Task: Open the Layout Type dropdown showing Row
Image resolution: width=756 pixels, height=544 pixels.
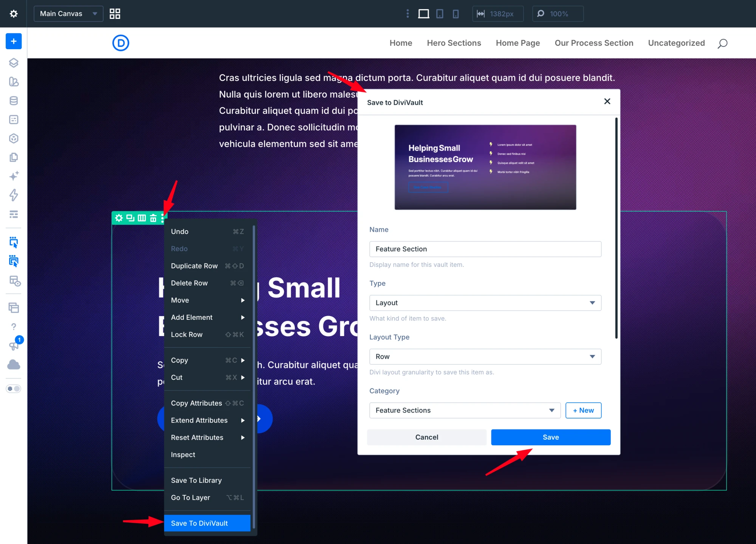Action: click(485, 356)
